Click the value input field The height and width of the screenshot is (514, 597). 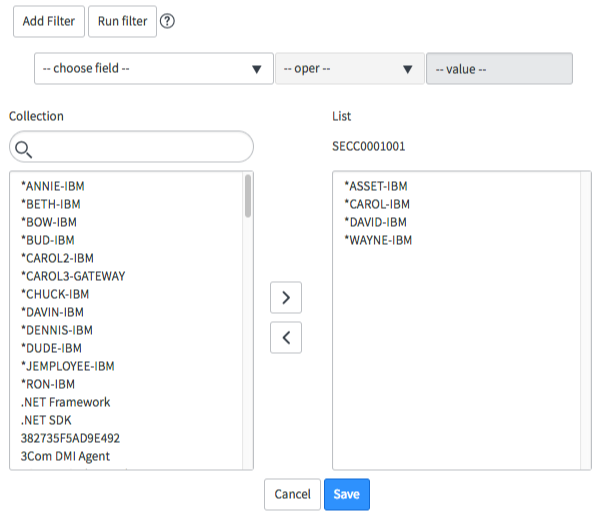(499, 69)
